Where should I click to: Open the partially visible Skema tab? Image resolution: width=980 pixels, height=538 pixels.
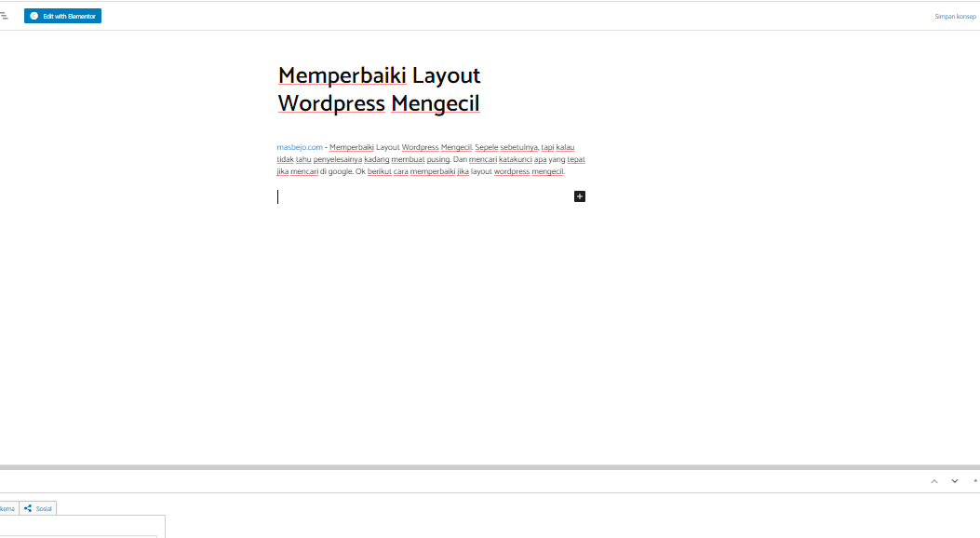point(7,508)
